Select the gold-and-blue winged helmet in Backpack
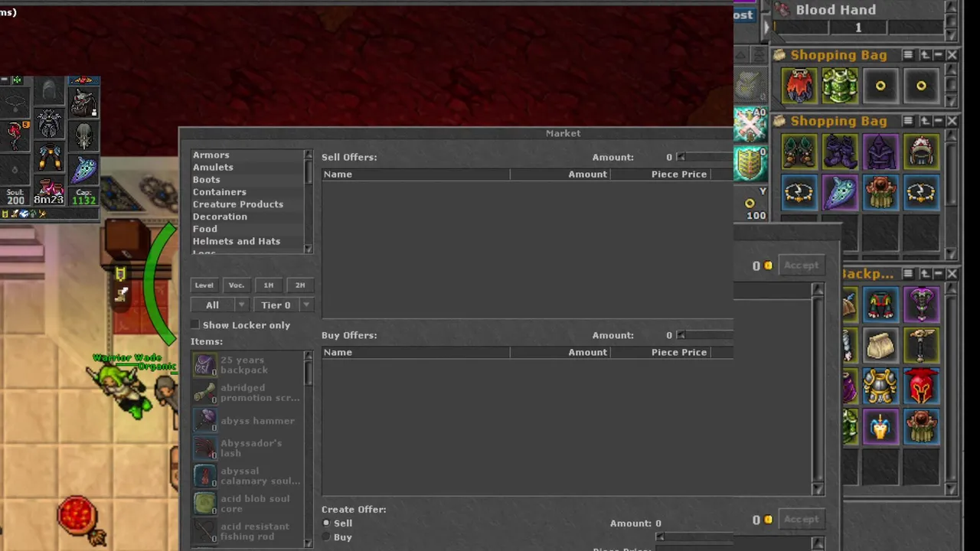 (880, 426)
